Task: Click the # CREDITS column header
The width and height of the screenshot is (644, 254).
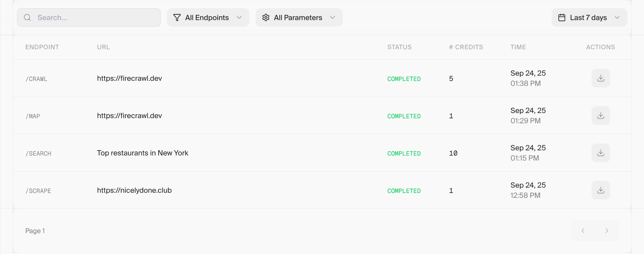Action: pyautogui.click(x=466, y=47)
